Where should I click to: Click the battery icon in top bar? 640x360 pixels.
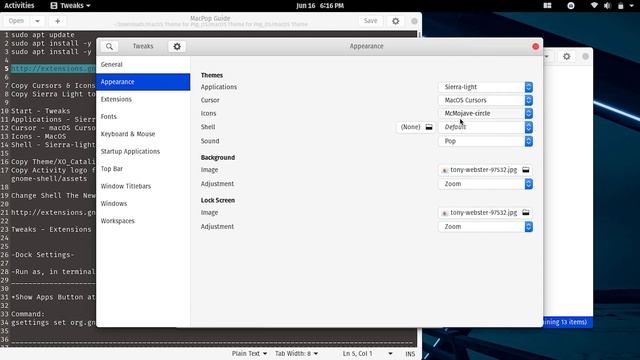pyautogui.click(x=620, y=5)
